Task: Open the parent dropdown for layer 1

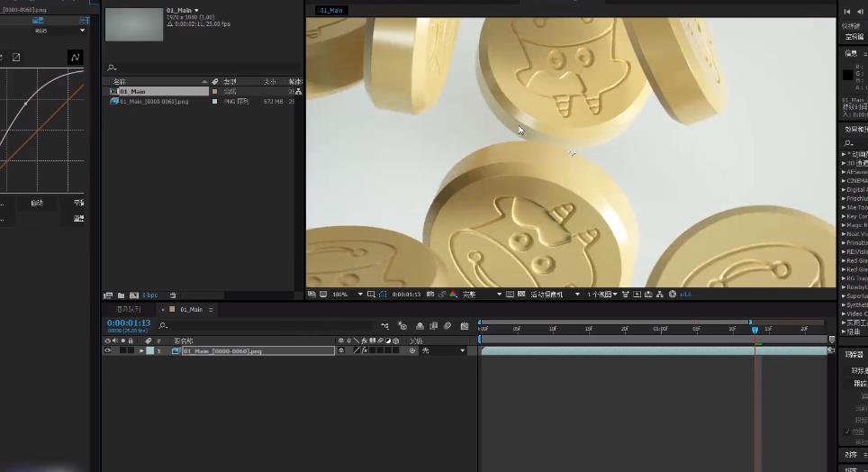Action: click(x=444, y=350)
